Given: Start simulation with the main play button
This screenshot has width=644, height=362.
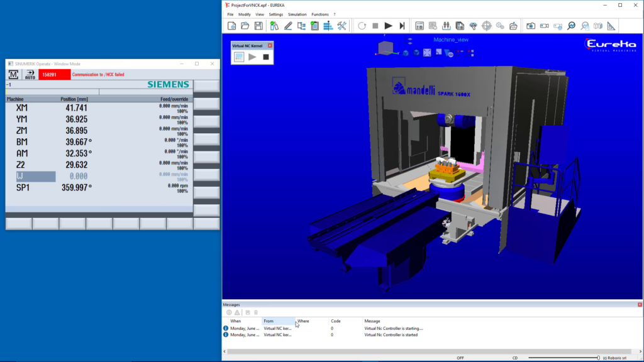Looking at the screenshot, I should [388, 26].
